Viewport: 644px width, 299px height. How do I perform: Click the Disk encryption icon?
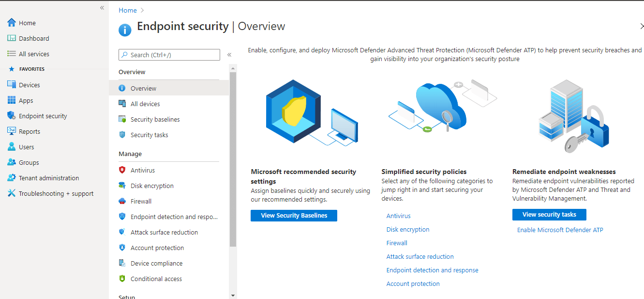tap(122, 186)
